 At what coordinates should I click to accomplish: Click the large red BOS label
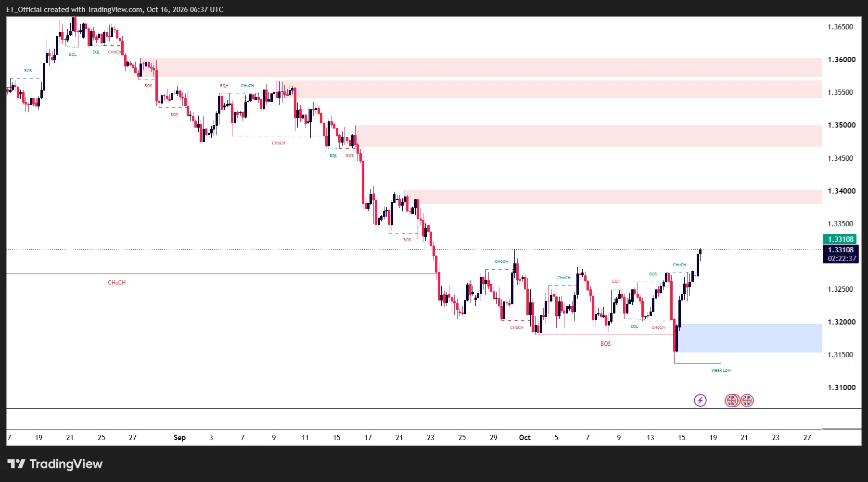605,344
